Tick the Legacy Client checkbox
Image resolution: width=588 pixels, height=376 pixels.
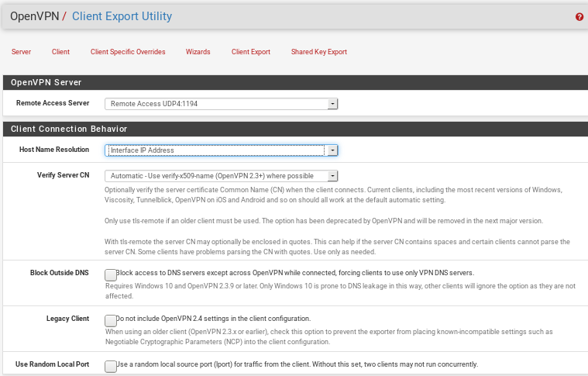[x=111, y=321]
